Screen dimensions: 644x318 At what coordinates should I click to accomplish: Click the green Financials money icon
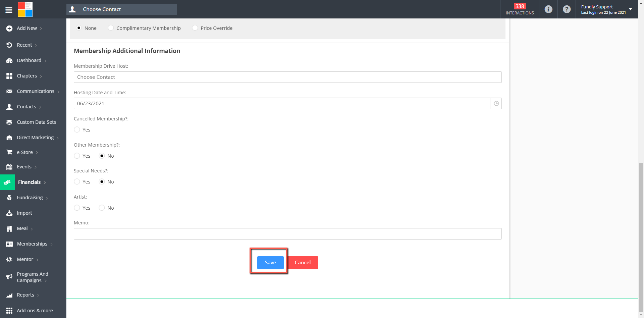7,182
